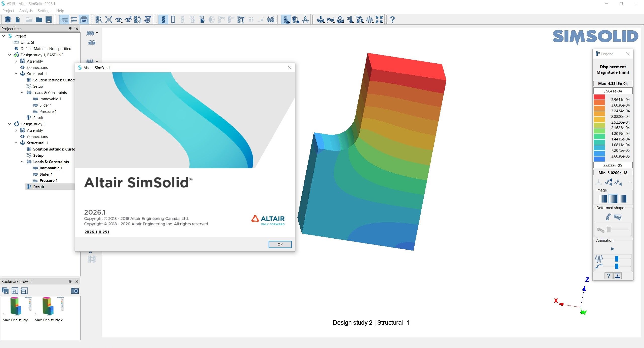
Task: Collapse bold Loads & Constraints node
Action: pos(22,162)
